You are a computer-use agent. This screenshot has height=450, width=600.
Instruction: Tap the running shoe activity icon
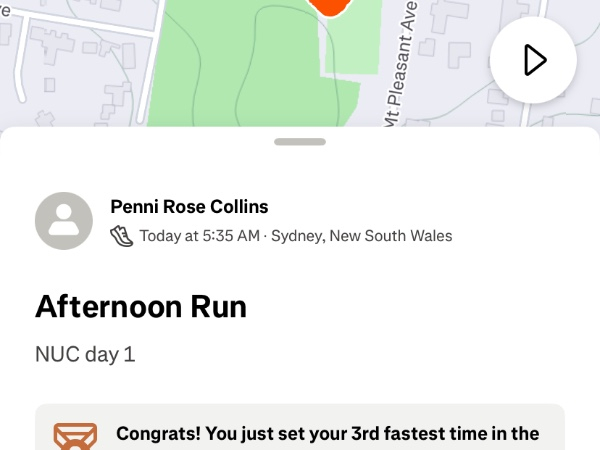[121, 236]
